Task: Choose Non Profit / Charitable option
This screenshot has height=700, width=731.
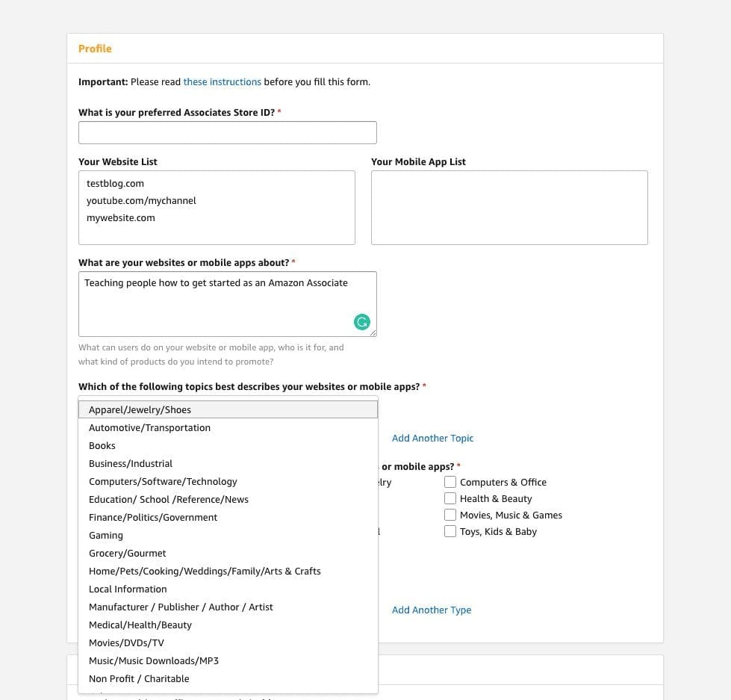Action: tap(228, 679)
